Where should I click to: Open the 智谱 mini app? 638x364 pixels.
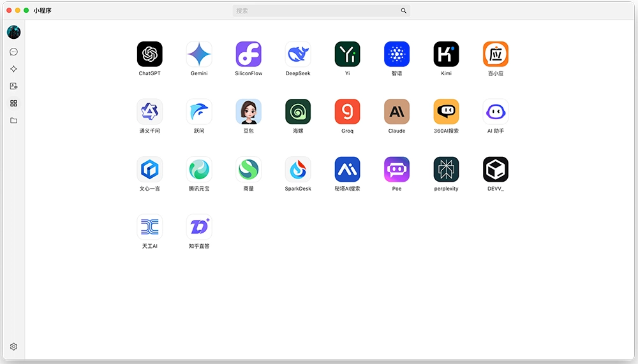[x=397, y=54]
